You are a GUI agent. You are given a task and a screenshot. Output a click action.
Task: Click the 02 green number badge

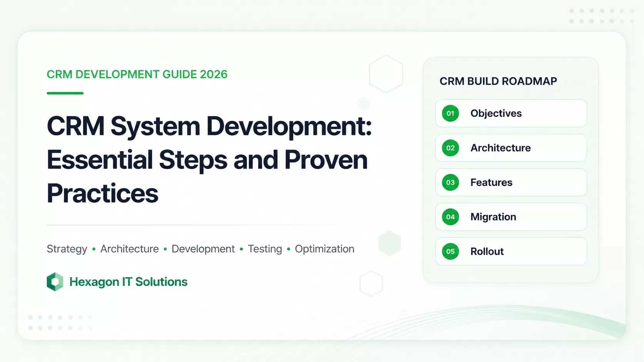[x=450, y=148]
